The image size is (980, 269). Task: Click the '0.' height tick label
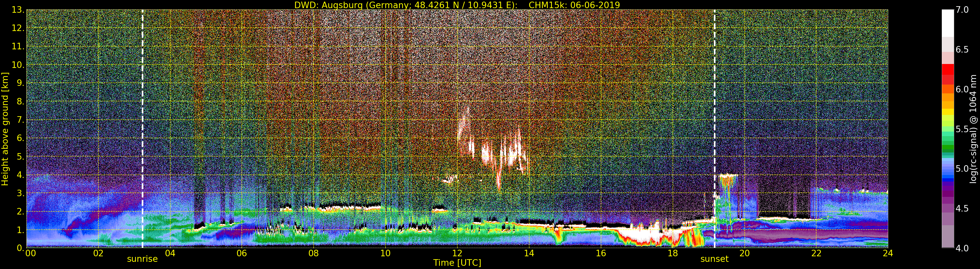[x=21, y=248]
